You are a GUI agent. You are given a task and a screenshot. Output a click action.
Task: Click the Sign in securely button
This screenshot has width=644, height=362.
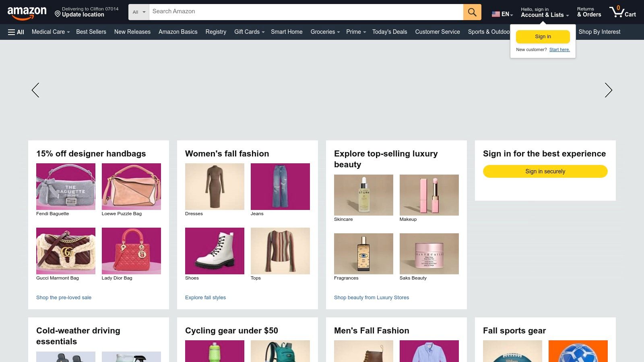[x=545, y=171]
